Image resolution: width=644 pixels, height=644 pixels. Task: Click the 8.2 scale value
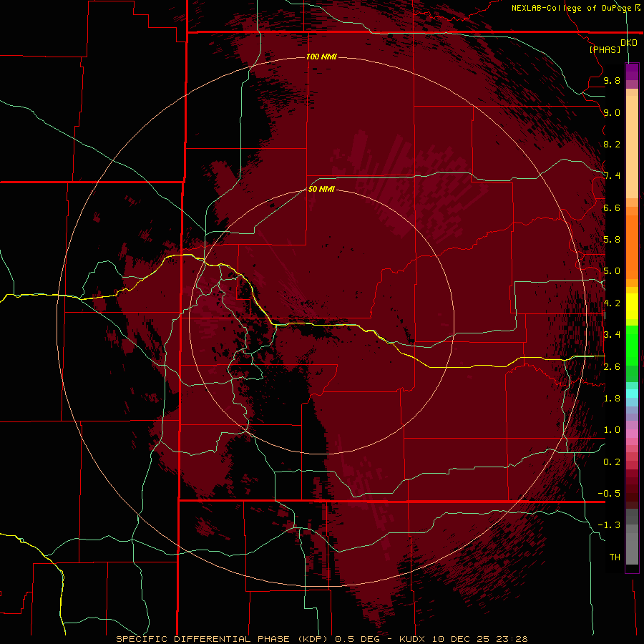pos(612,144)
